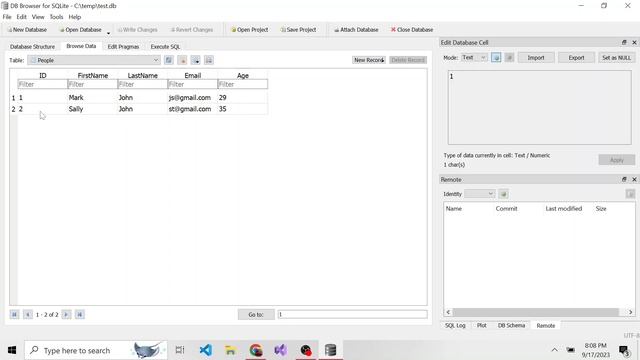Go to first record navigation button

(x=14, y=314)
